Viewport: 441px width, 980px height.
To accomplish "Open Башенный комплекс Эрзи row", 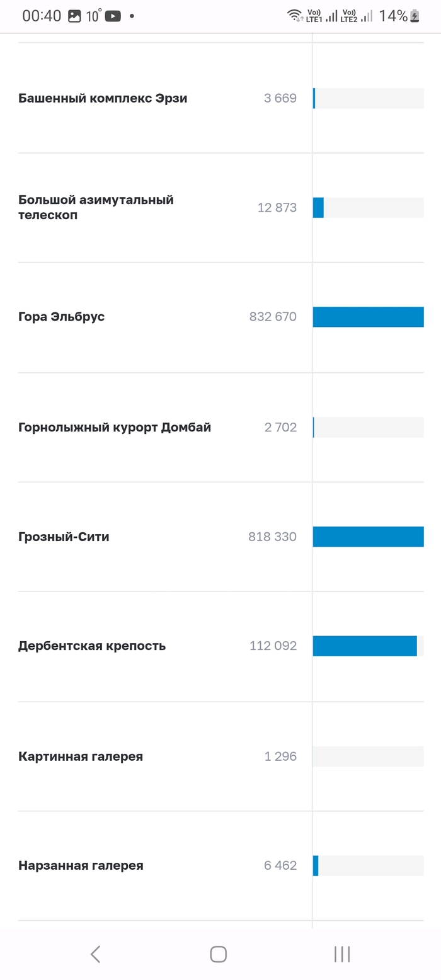I will [x=103, y=98].
